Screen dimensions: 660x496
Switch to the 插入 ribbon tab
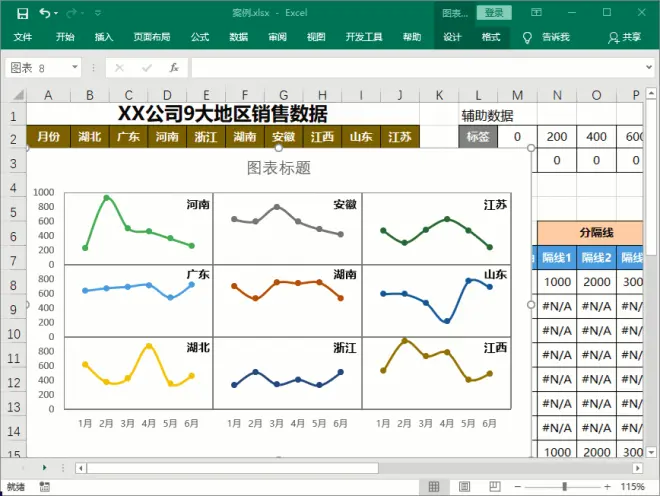(104, 37)
